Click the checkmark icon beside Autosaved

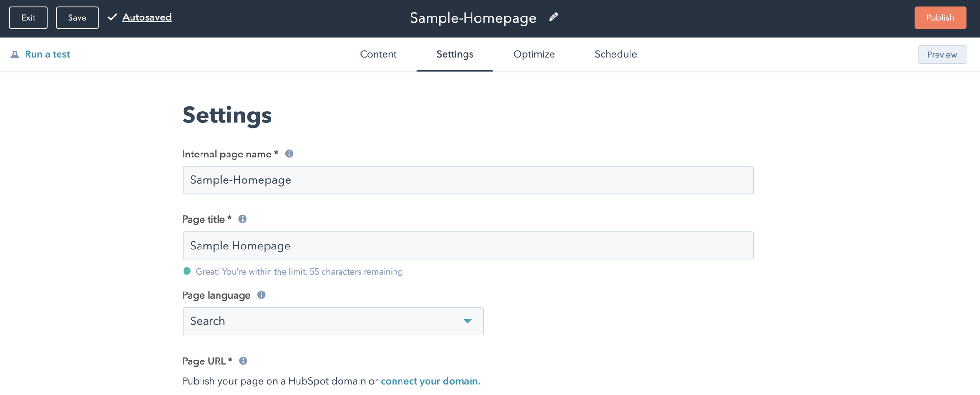[x=112, y=17]
